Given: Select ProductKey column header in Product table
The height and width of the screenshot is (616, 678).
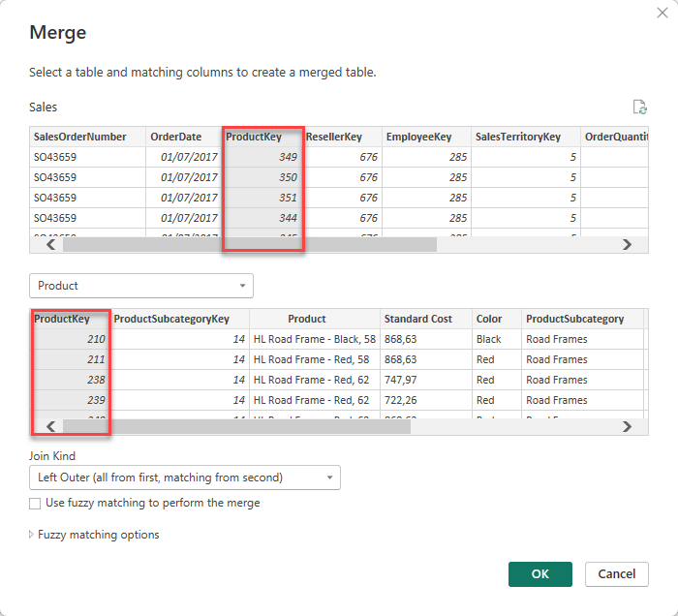Looking at the screenshot, I should (62, 319).
